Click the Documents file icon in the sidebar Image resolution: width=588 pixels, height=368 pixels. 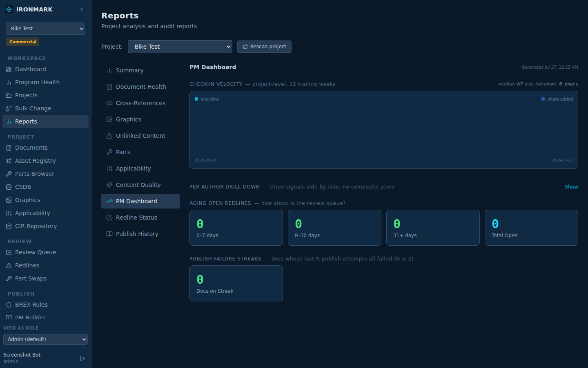(9, 148)
